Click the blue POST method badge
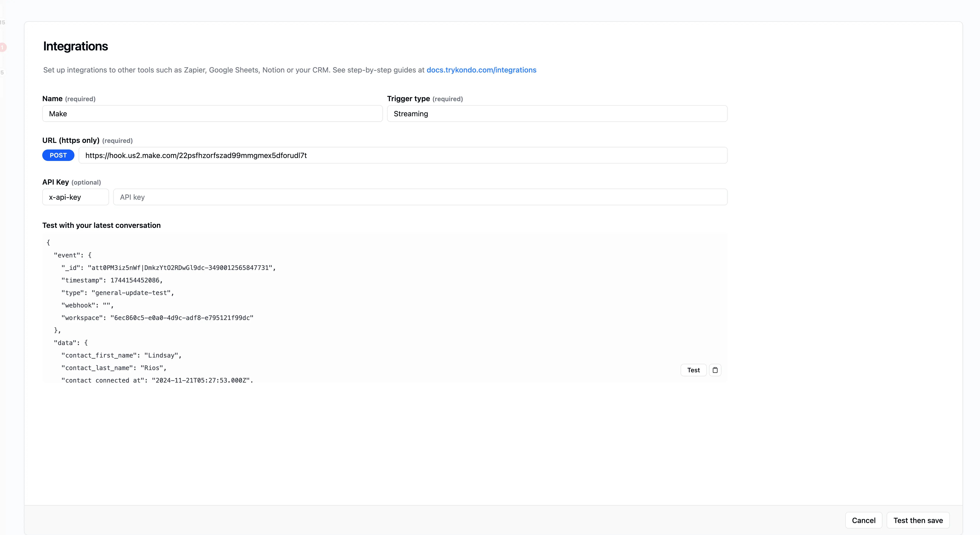 (58, 155)
